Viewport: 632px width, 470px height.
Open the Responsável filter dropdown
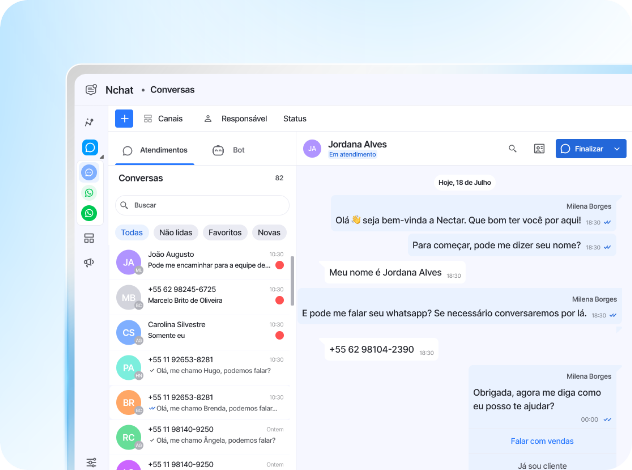[x=235, y=118]
